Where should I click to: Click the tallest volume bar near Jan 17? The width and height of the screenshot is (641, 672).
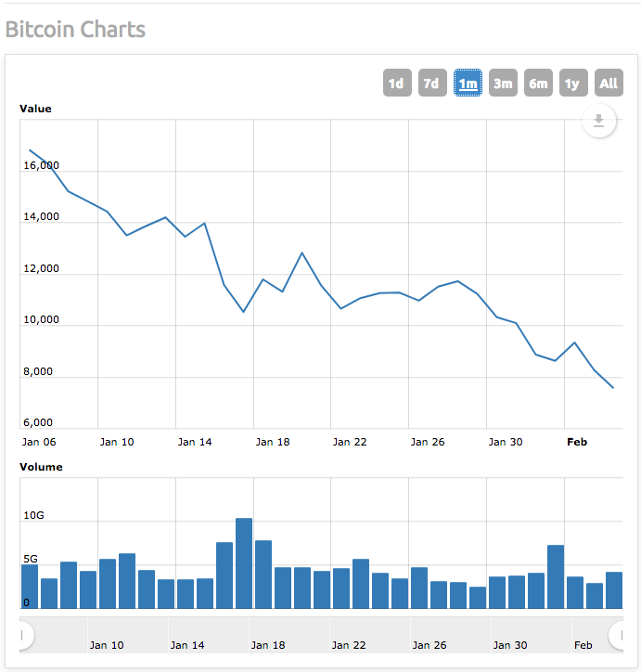pos(244,563)
